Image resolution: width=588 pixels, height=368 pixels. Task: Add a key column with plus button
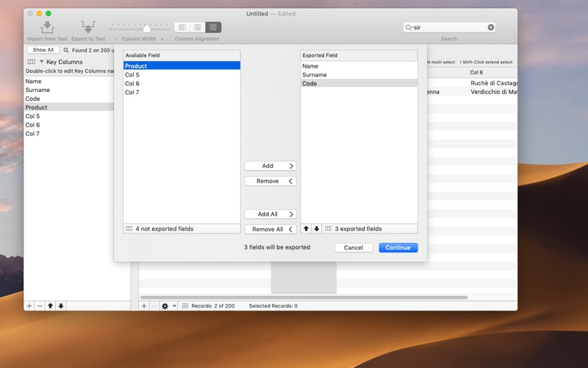(29, 305)
